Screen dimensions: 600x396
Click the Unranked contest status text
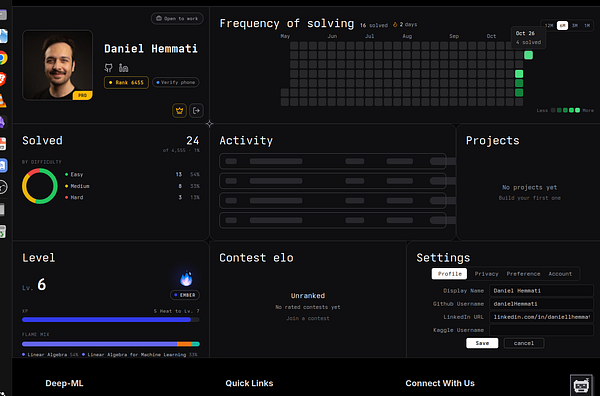(308, 296)
